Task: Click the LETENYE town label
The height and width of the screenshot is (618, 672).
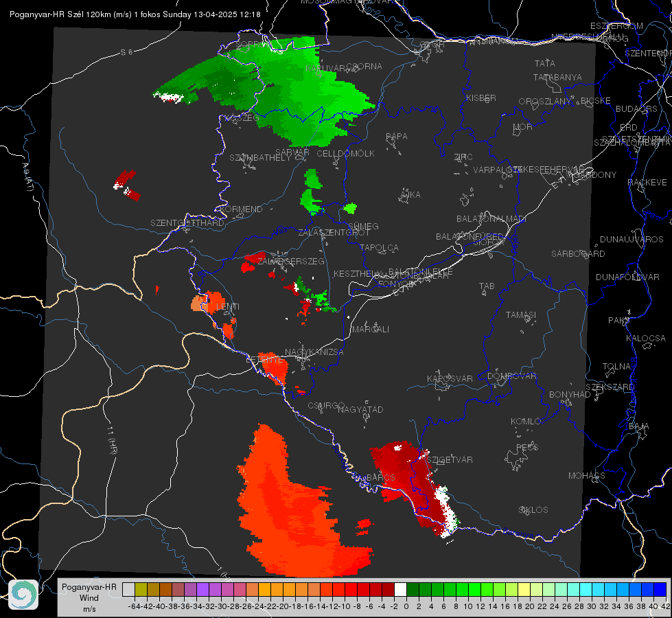Action: [264, 360]
